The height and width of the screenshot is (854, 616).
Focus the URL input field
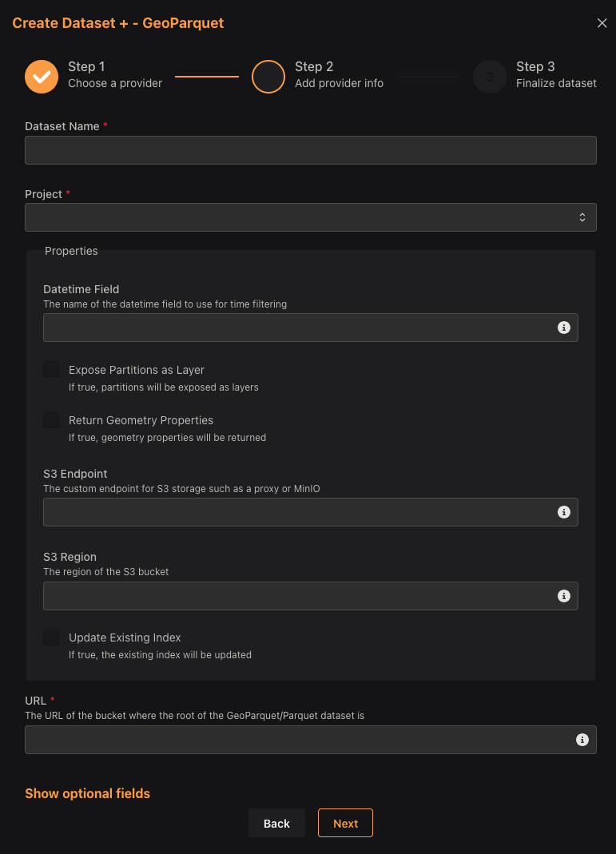point(311,740)
